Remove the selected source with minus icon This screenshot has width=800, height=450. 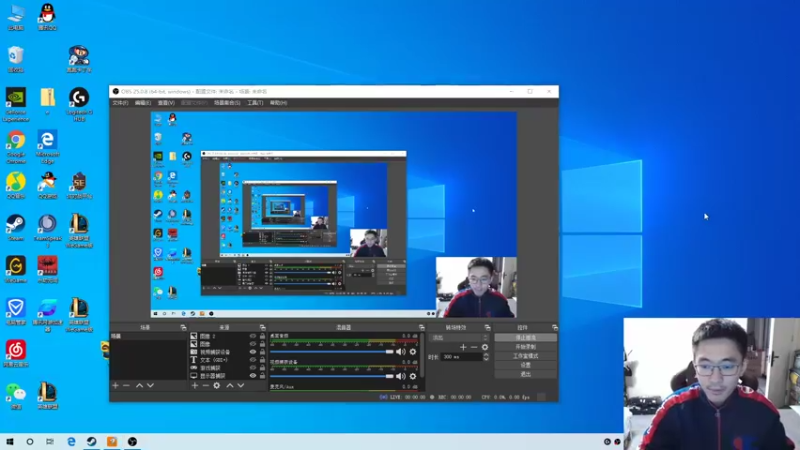coord(206,386)
